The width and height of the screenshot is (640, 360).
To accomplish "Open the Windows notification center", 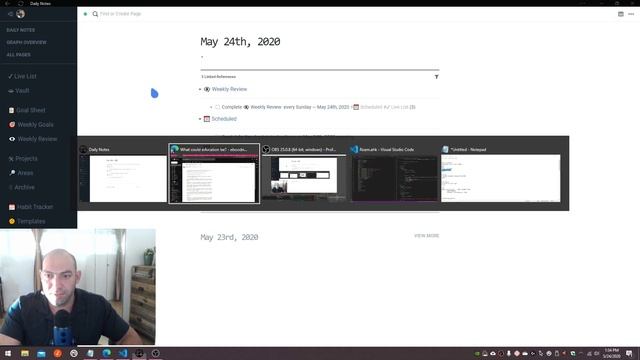I will pyautogui.click(x=629, y=353).
